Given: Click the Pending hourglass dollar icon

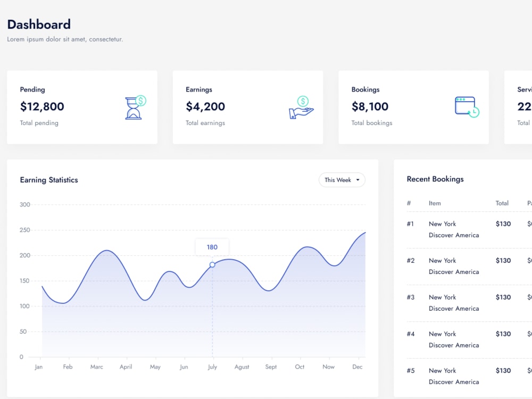Looking at the screenshot, I should [135, 107].
